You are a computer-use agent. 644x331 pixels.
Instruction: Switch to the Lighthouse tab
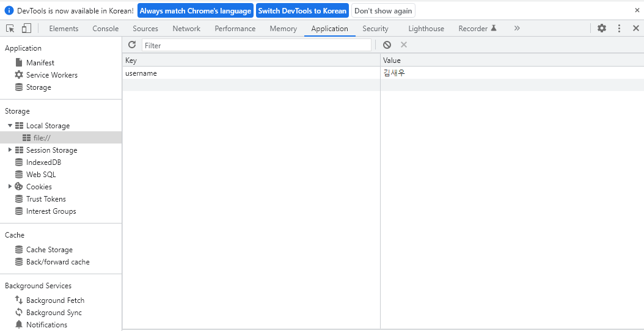point(426,28)
